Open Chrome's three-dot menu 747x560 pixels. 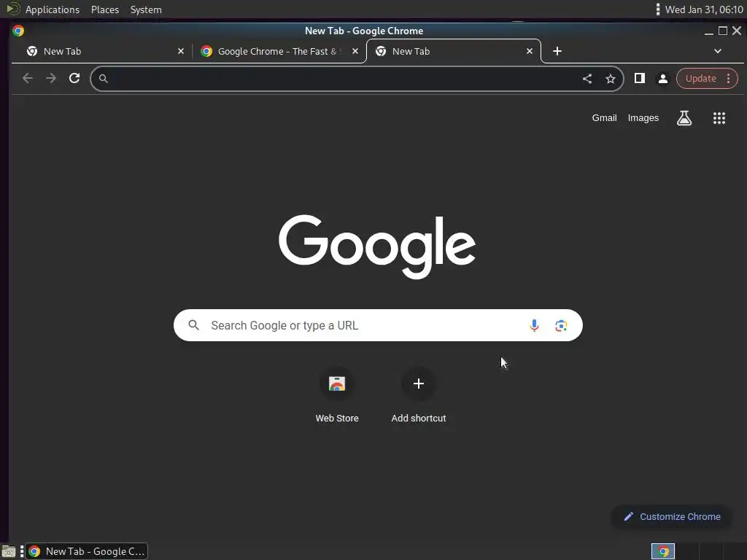tap(728, 79)
